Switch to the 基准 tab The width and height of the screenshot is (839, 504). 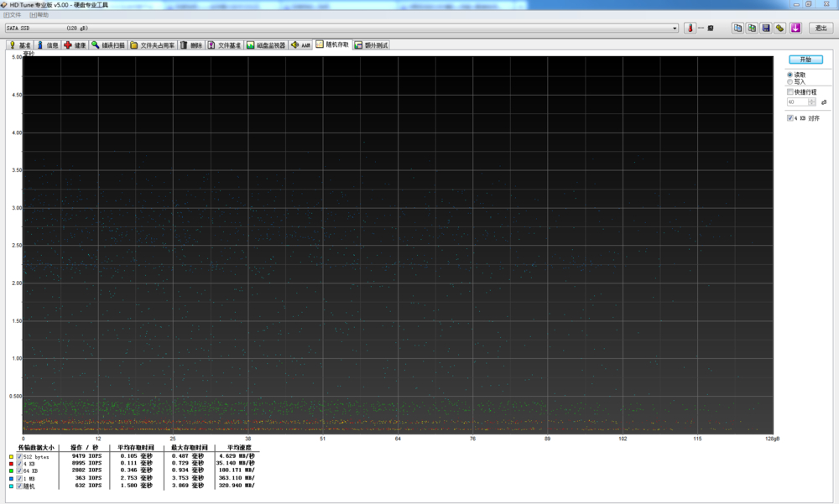pos(19,45)
